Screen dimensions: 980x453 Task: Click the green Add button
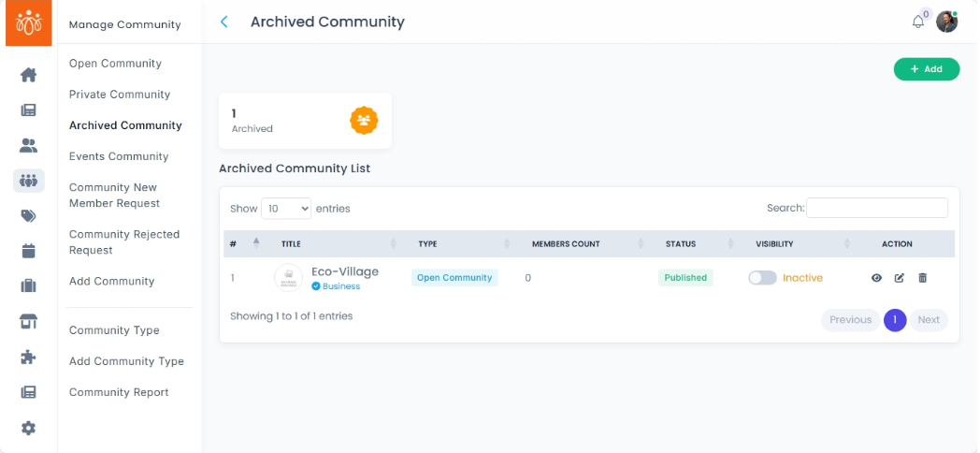pyautogui.click(x=926, y=69)
